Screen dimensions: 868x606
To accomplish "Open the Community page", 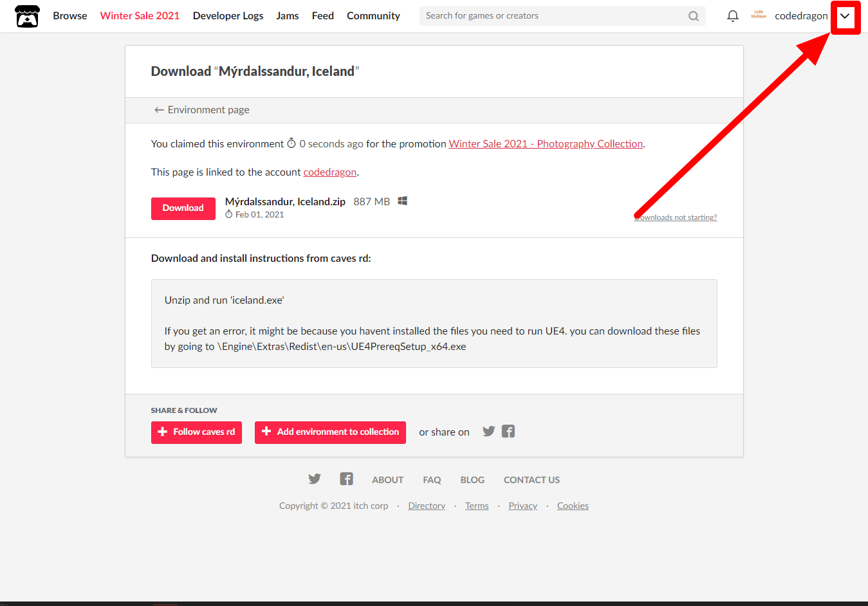I will pos(373,16).
